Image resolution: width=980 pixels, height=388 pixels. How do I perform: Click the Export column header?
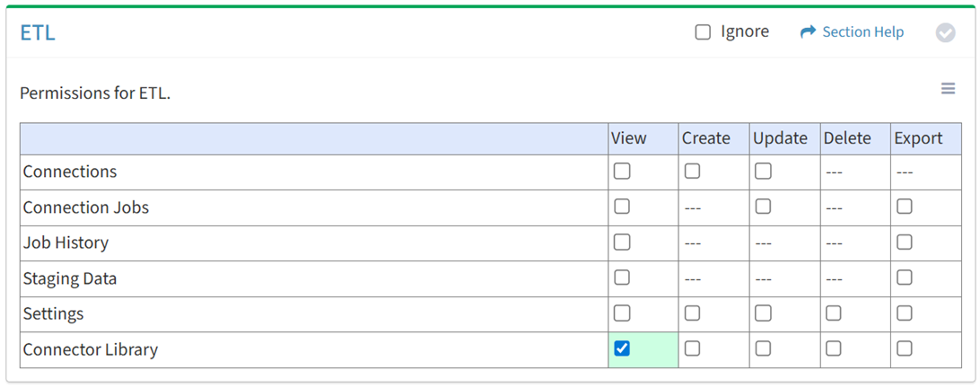[x=918, y=138]
